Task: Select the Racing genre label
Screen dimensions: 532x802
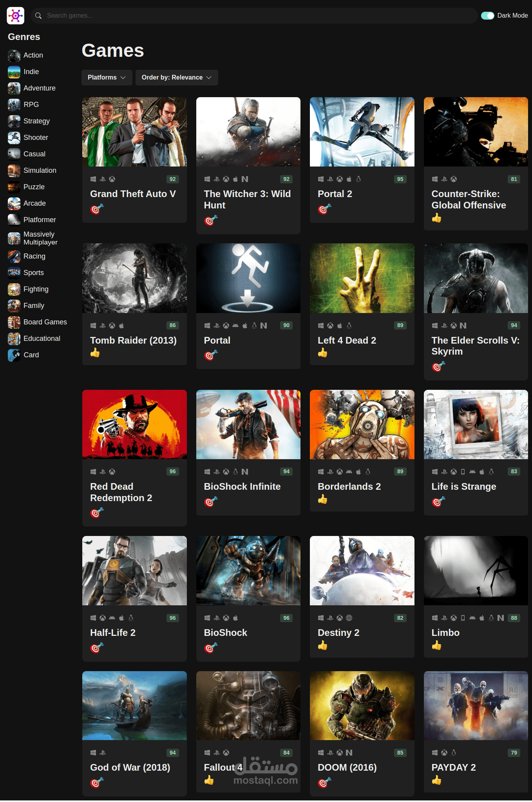Action: (34, 256)
